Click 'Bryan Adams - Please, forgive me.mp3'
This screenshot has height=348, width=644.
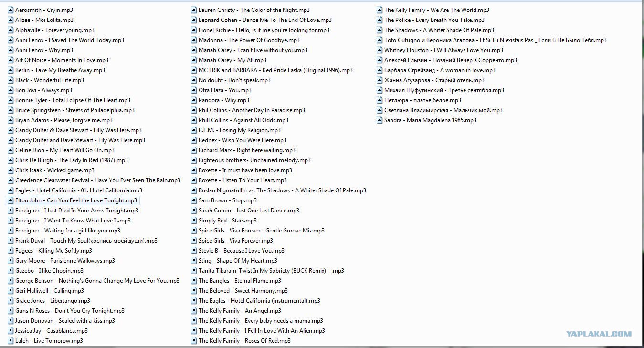pyautogui.click(x=64, y=120)
